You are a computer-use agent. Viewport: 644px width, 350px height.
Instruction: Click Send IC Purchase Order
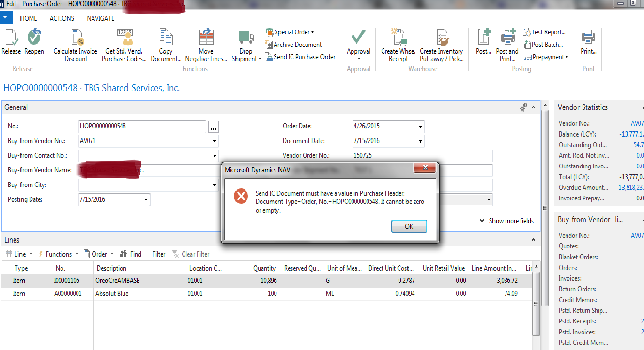(x=300, y=57)
